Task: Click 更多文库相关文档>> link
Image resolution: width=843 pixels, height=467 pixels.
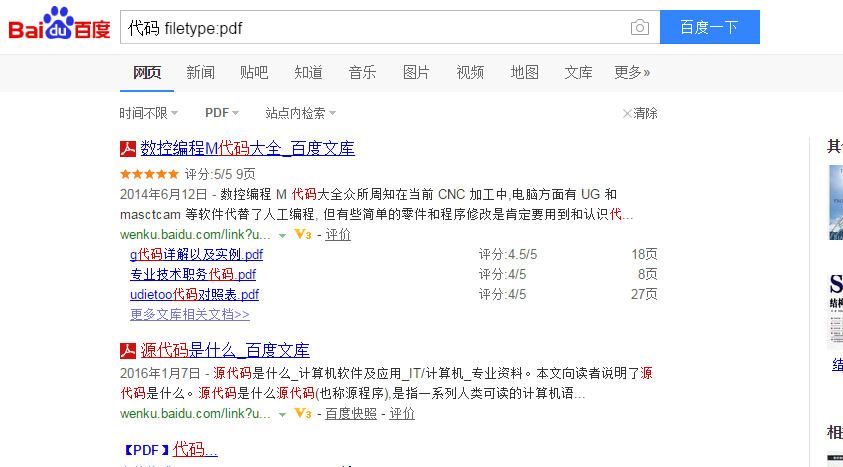Action: click(x=190, y=314)
